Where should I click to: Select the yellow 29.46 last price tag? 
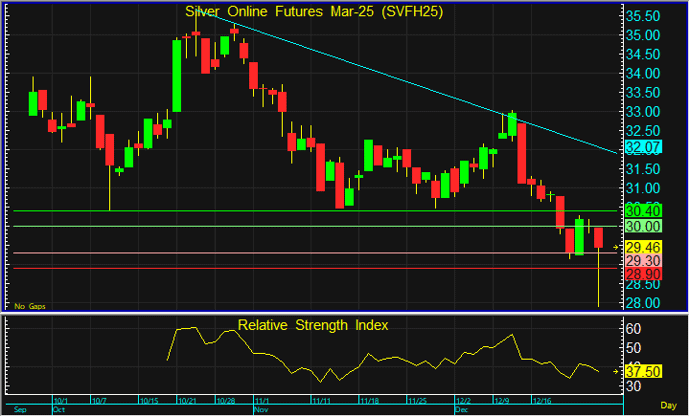642,246
